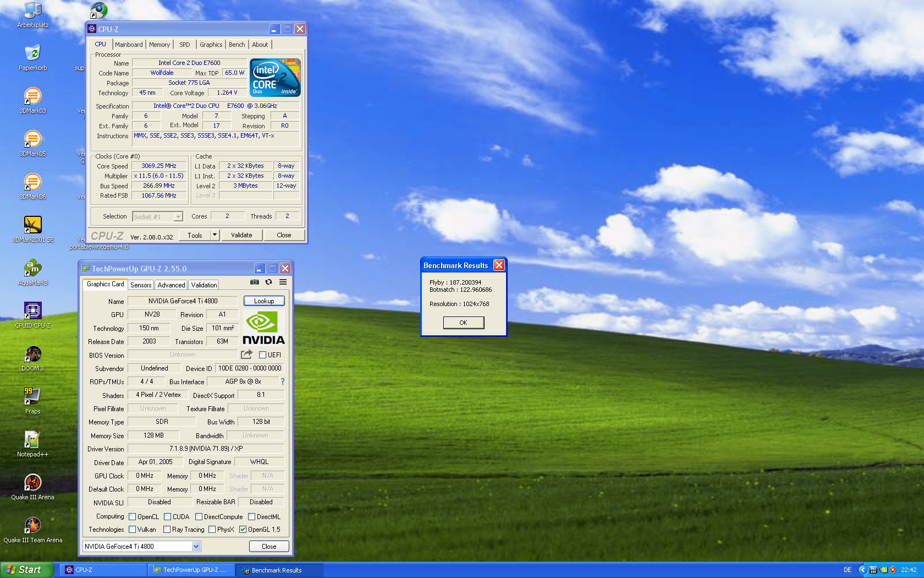The width and height of the screenshot is (924, 578).
Task: Click the GPU-Z refresh icon
Action: click(269, 282)
